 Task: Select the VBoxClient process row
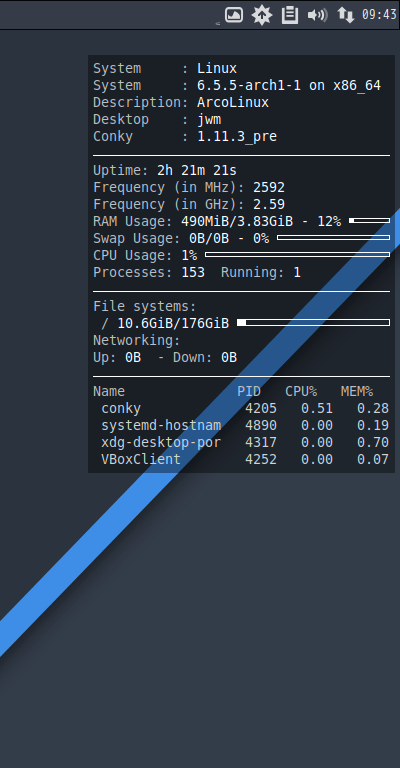245,459
